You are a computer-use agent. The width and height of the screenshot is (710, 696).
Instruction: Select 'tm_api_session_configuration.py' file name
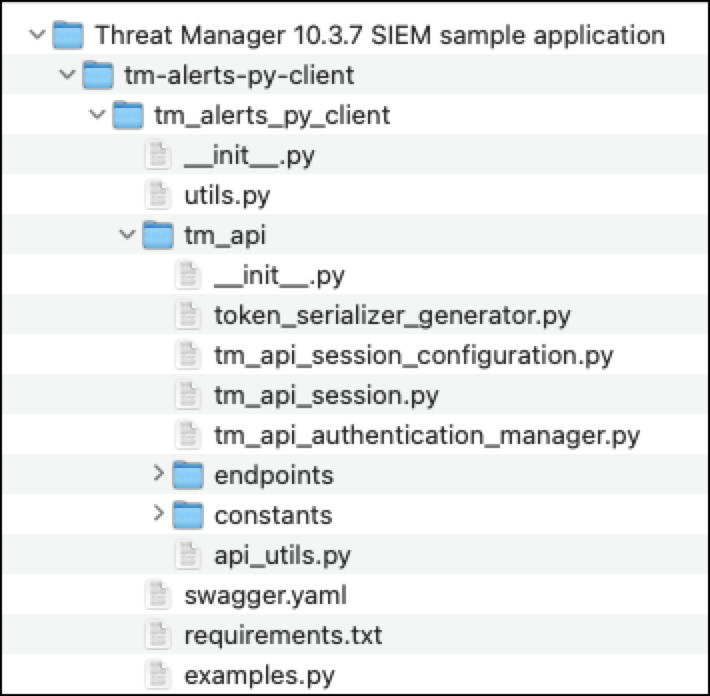[x=413, y=356]
